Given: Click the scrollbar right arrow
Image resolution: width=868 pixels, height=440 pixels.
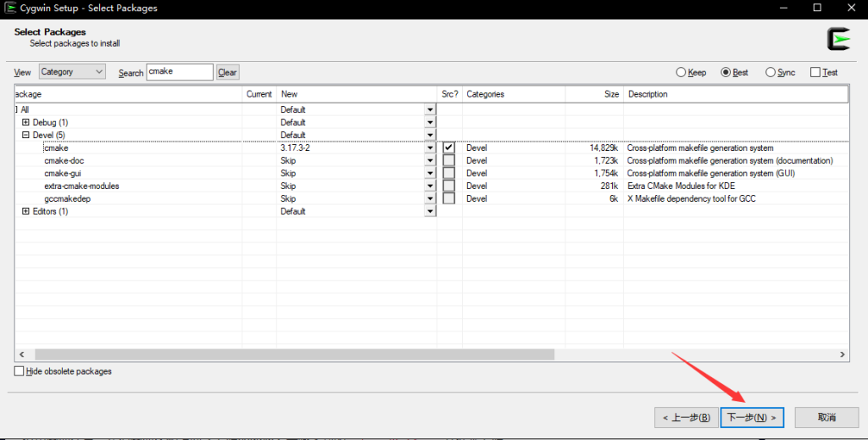Looking at the screenshot, I should click(843, 354).
